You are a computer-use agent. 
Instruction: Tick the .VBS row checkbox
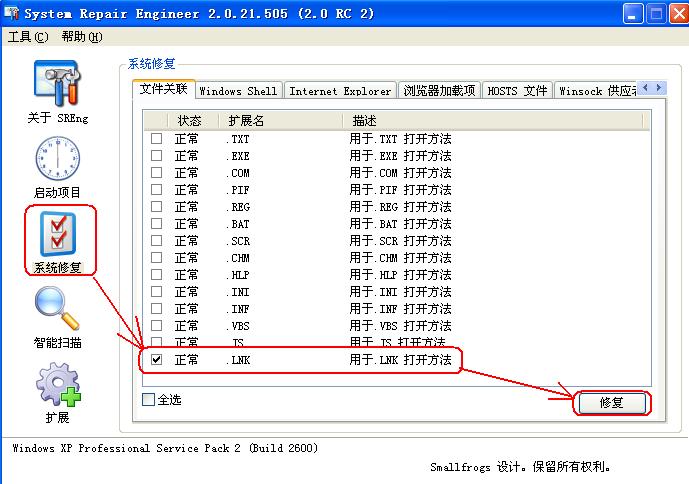[156, 326]
